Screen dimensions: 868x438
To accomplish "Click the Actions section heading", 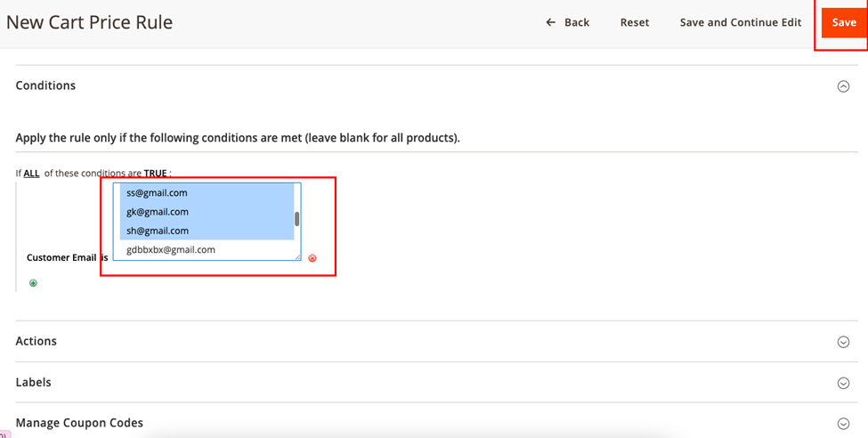I will (x=36, y=341).
